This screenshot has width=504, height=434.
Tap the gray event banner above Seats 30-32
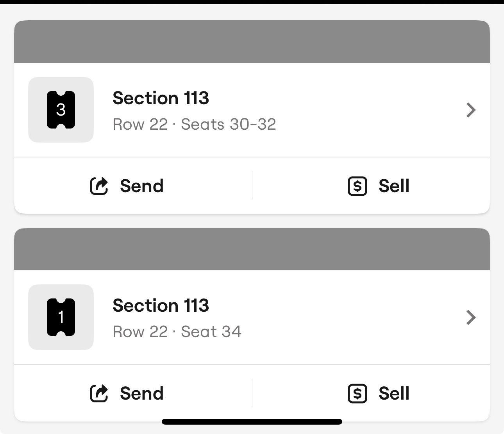[252, 42]
